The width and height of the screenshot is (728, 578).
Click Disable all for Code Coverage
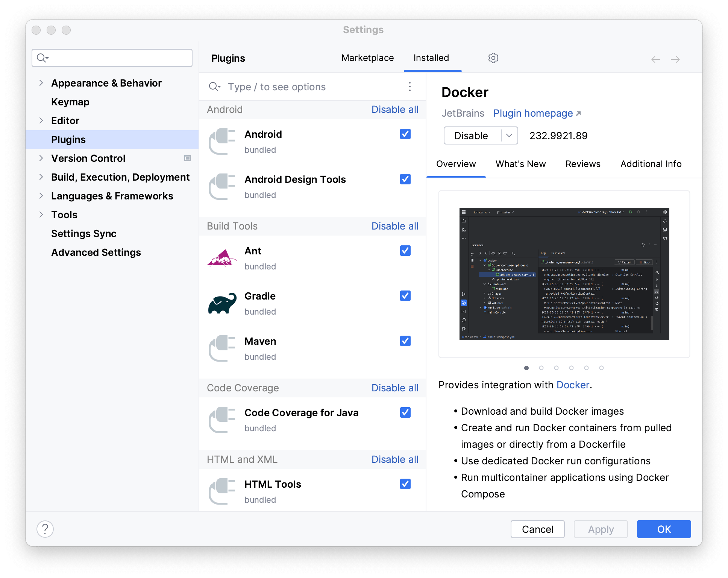(395, 388)
